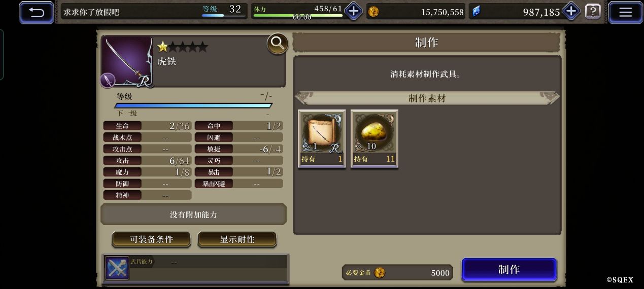
Task: Tap the green stamina gauge
Action: [297, 16]
